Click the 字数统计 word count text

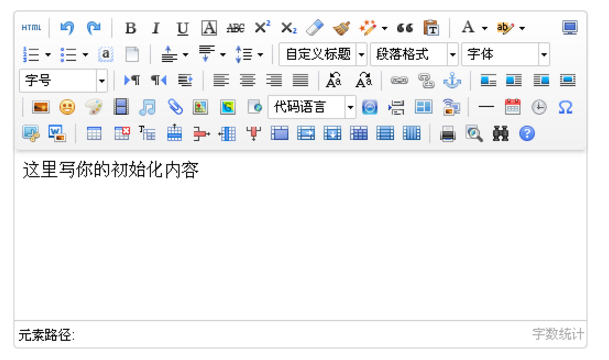tap(558, 334)
